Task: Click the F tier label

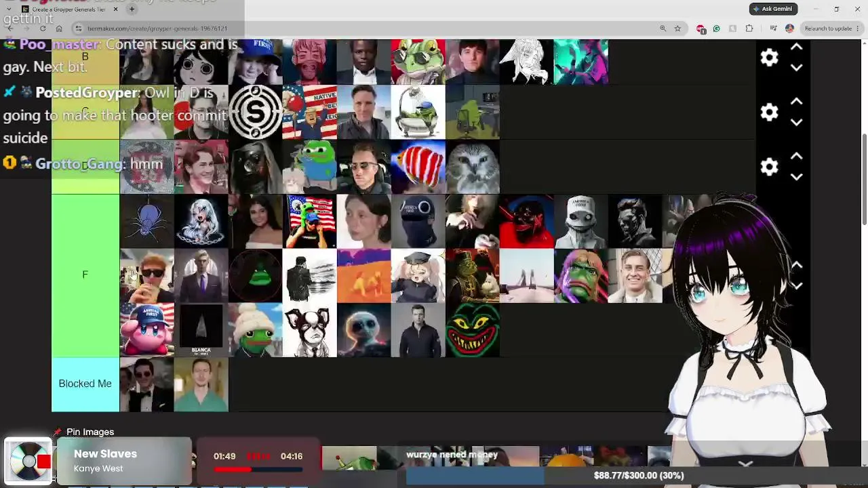Action: click(85, 275)
